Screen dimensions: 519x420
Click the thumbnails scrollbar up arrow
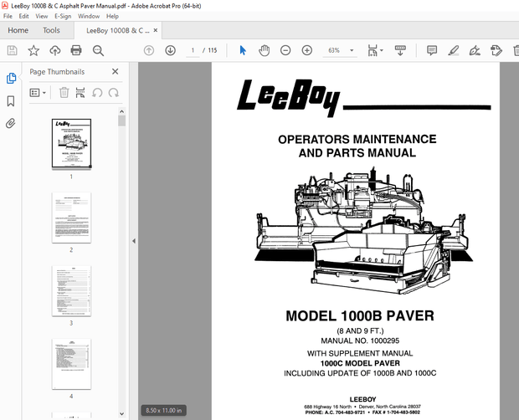[122, 111]
